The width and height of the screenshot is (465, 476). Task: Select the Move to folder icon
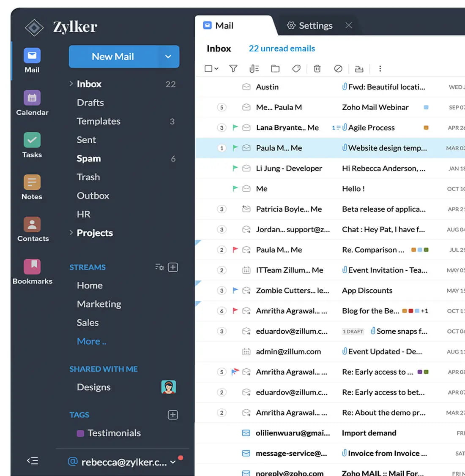tap(275, 68)
